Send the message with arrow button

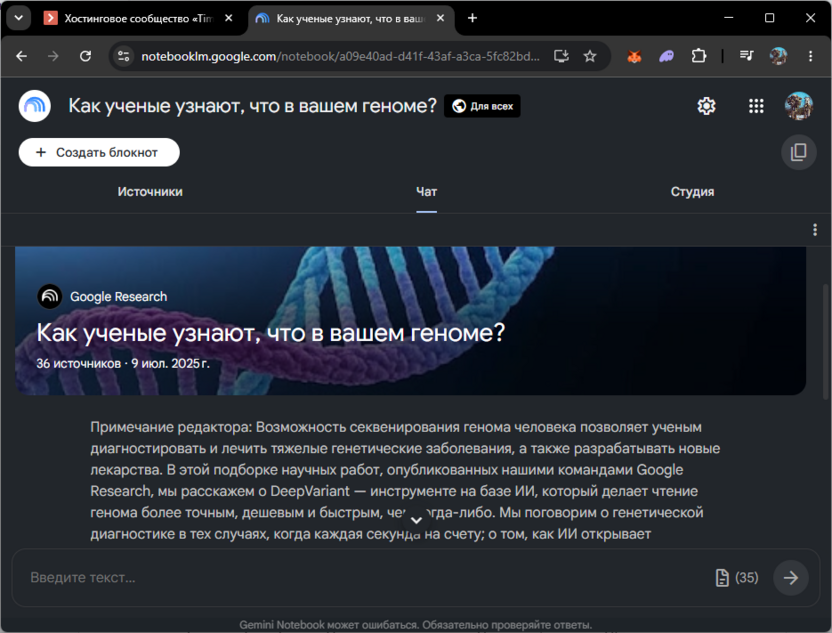coord(791,577)
